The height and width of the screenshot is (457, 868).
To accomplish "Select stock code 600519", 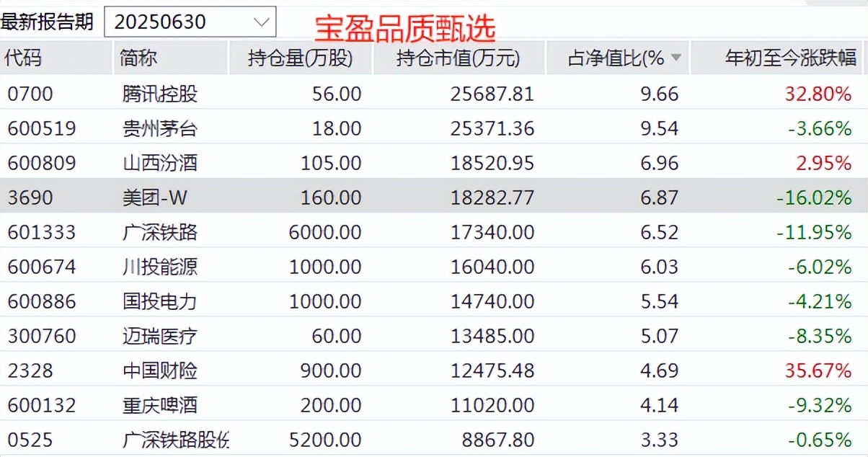I will (x=42, y=128).
